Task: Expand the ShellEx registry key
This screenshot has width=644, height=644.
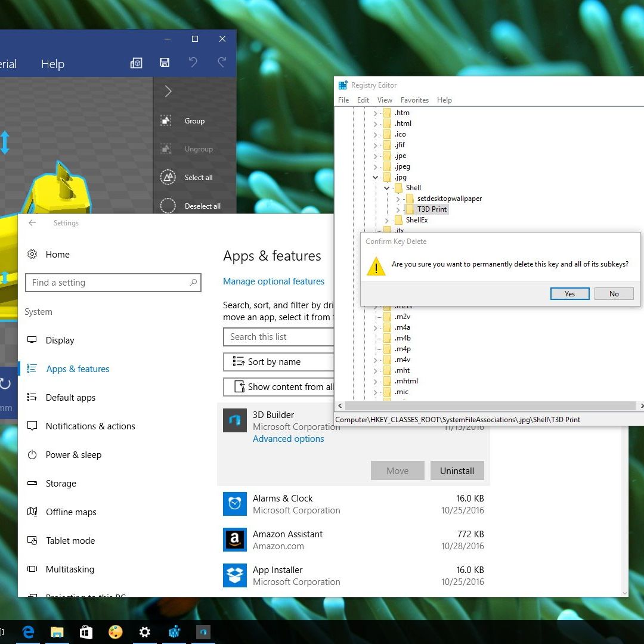Action: pos(387,220)
